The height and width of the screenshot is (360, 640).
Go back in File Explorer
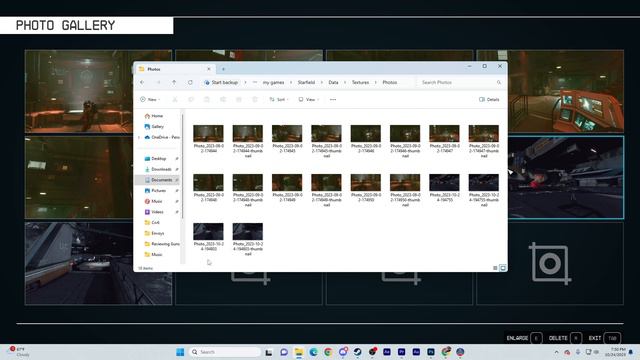(142, 82)
